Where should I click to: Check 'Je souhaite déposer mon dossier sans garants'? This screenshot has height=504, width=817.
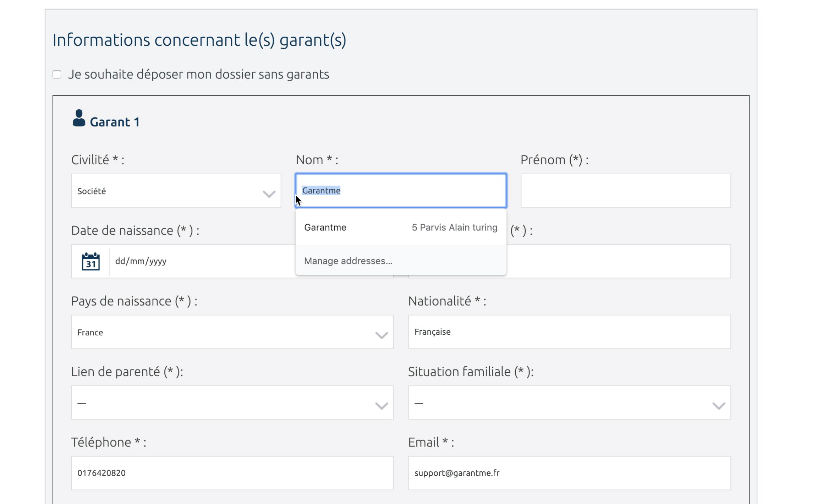57,74
